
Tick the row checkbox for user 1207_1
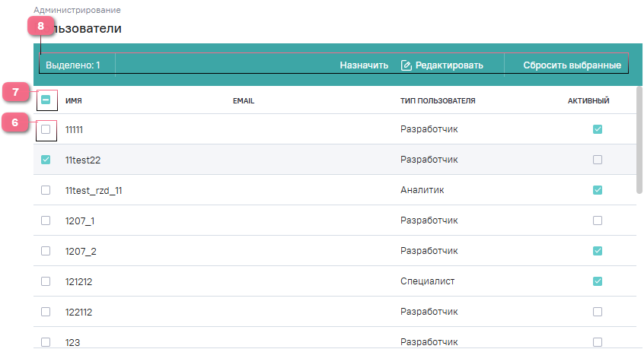(46, 221)
